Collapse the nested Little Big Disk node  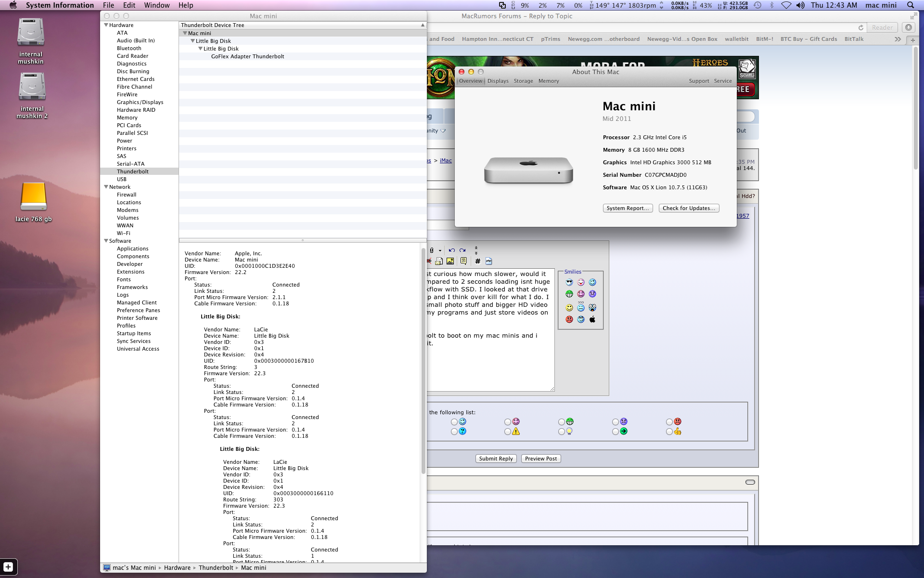pos(200,49)
